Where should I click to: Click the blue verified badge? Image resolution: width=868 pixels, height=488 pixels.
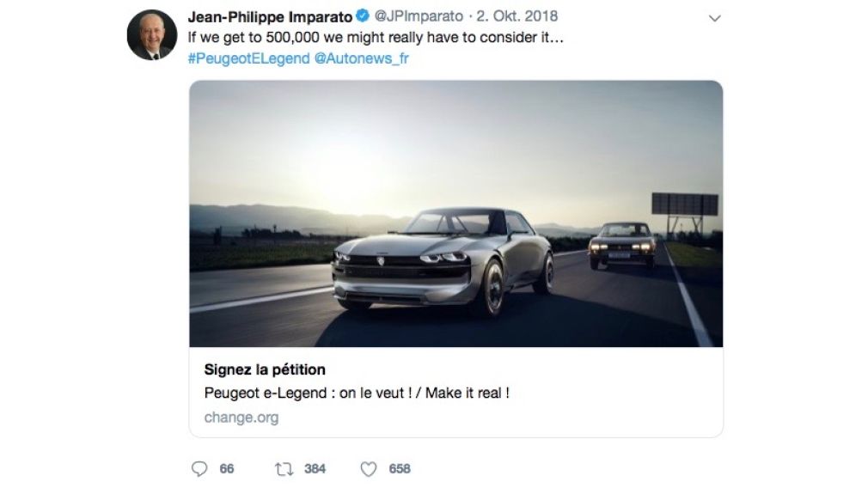[x=364, y=16]
